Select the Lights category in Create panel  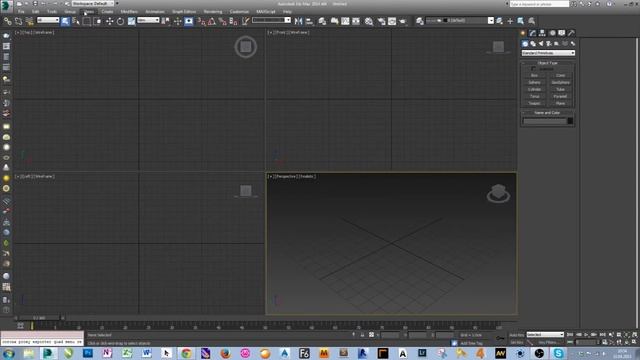click(x=541, y=44)
